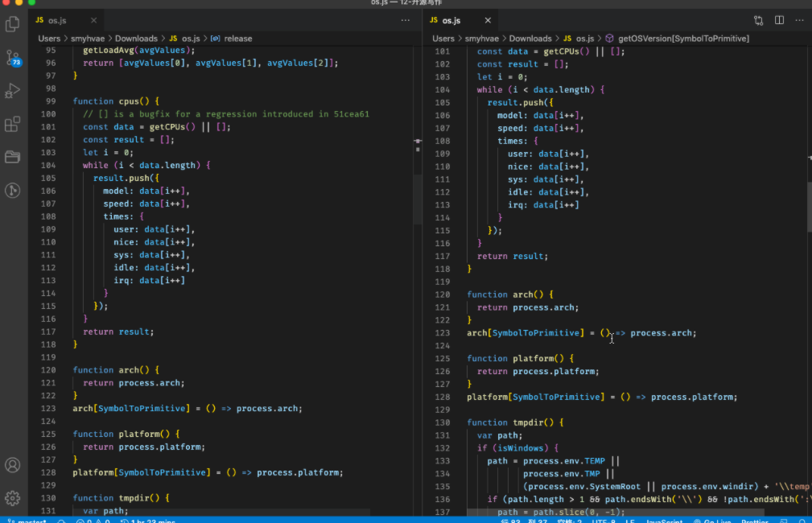Click the compare changes icon in right editor toolbar

759,20
